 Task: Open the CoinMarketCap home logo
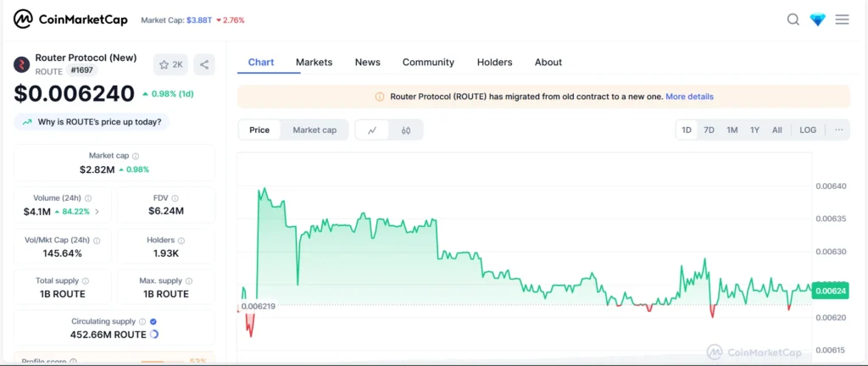pyautogui.click(x=70, y=19)
